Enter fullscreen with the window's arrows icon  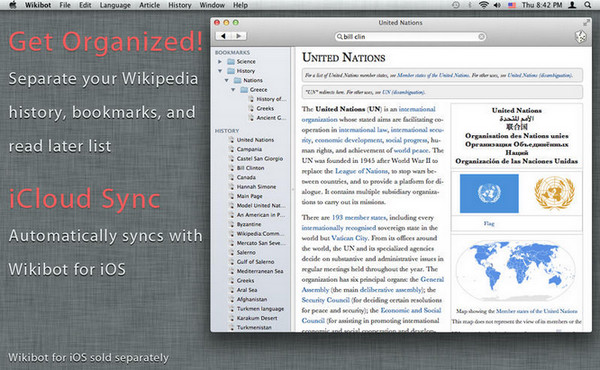[586, 23]
